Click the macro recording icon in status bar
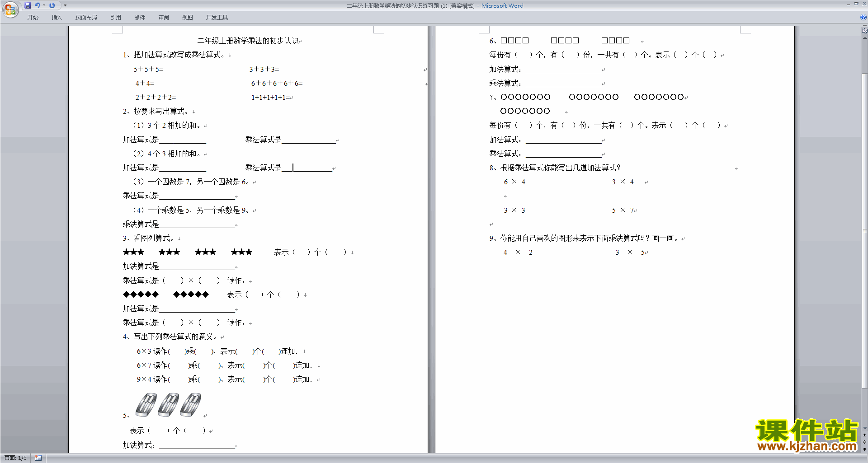 38,458
